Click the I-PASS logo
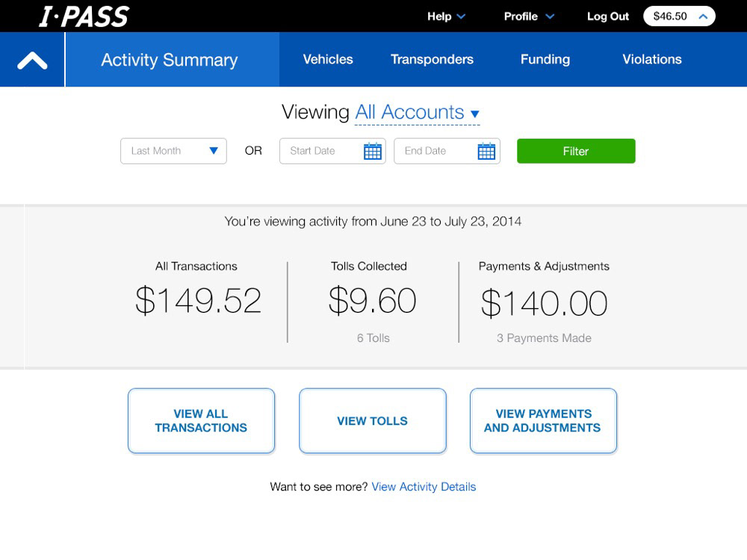Screen dimensions: 747x560 84,16
